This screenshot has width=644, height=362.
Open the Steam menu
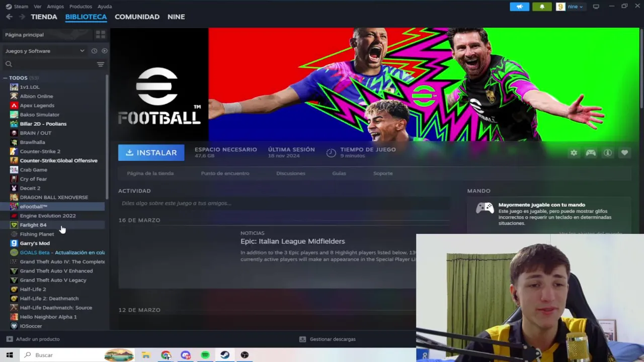pyautogui.click(x=21, y=7)
